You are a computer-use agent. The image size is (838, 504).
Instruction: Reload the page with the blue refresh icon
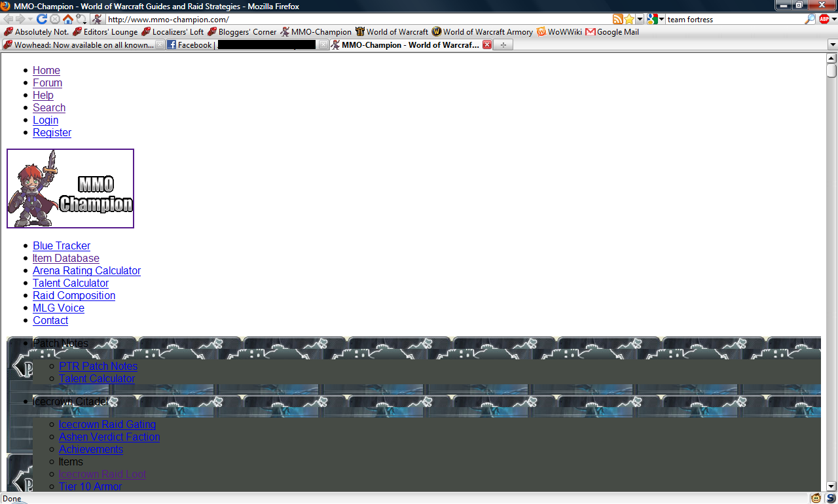[x=42, y=19]
